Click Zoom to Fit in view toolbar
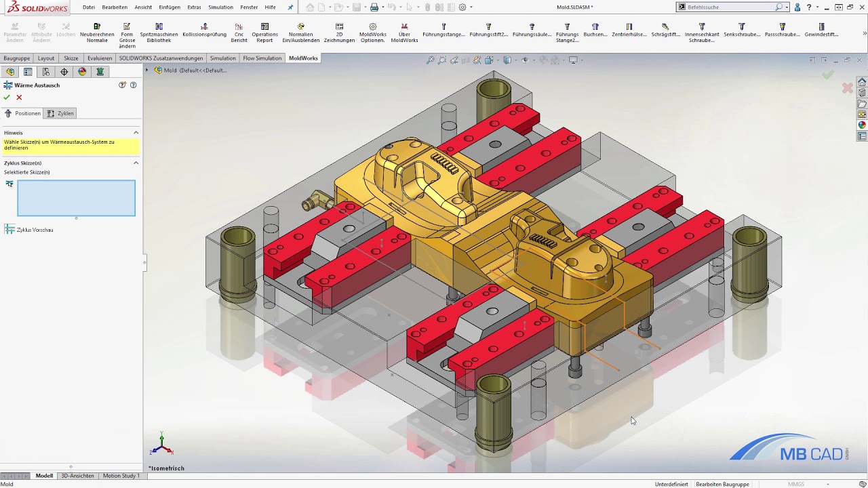The width and height of the screenshot is (868, 488). [430, 60]
